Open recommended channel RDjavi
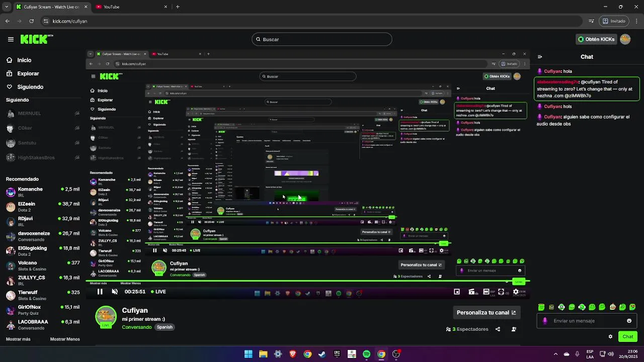The image size is (644, 362). tap(43, 221)
